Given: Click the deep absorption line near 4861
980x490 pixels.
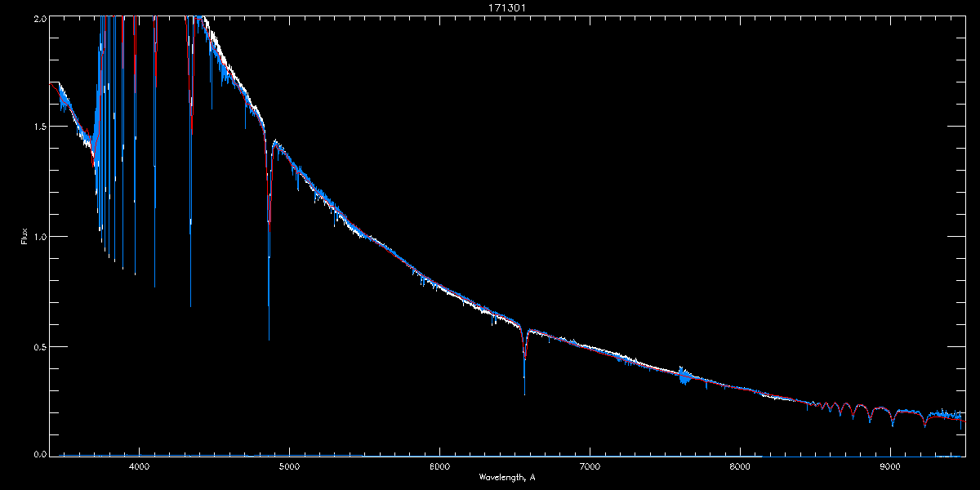Looking at the screenshot, I should pyautogui.click(x=269, y=237).
